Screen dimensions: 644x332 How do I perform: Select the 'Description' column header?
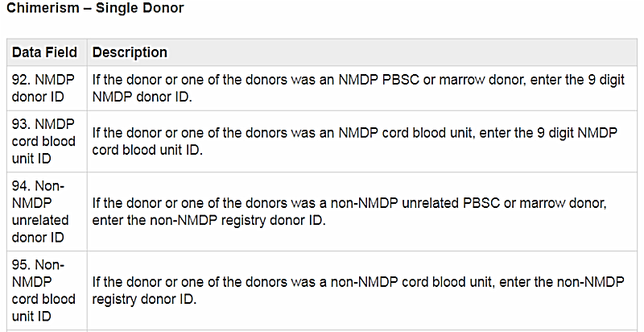tap(130, 52)
